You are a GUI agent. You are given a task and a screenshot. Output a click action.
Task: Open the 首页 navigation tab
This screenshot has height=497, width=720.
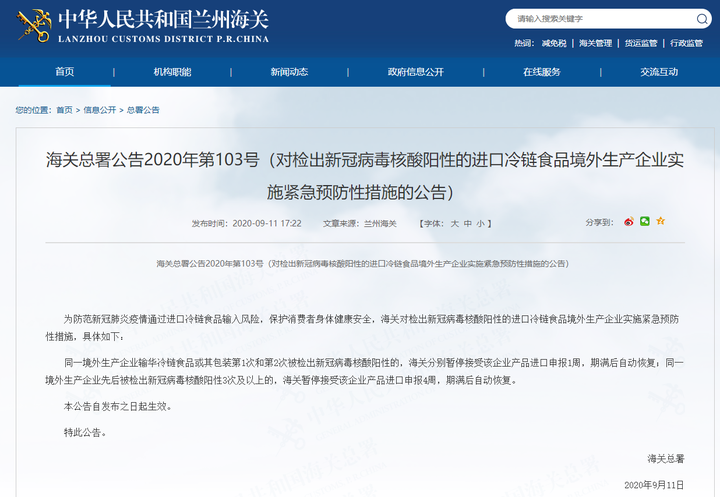point(65,72)
